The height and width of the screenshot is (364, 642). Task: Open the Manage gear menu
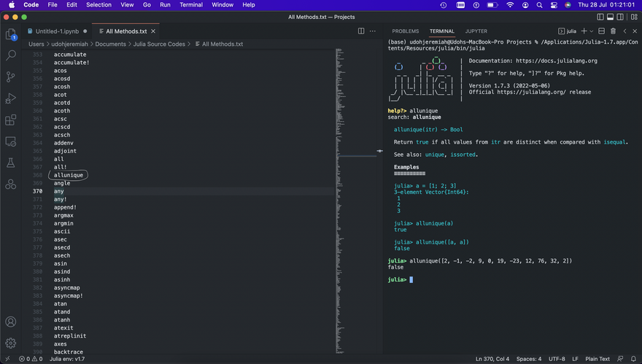[x=11, y=343]
